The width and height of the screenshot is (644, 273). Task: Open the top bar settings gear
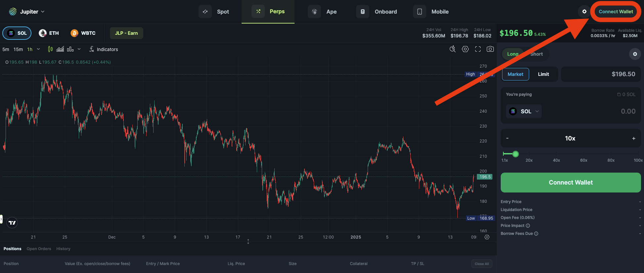click(x=584, y=12)
